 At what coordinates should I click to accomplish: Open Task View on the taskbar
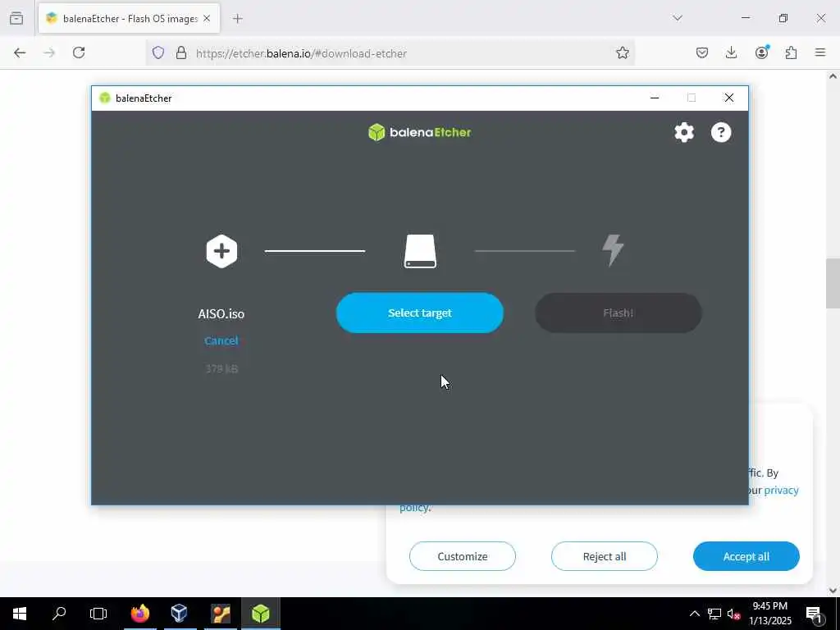(x=98, y=614)
